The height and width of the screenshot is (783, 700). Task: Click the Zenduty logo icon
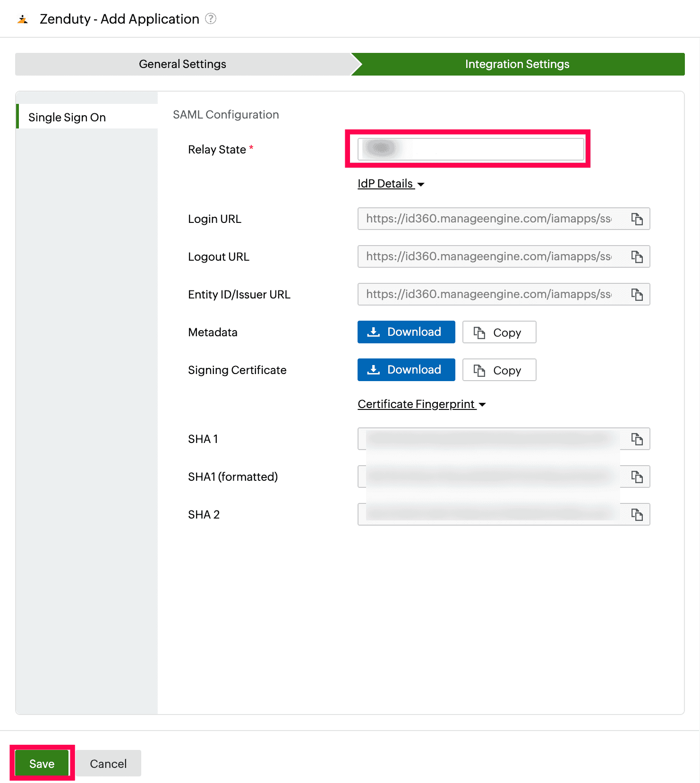(x=23, y=19)
